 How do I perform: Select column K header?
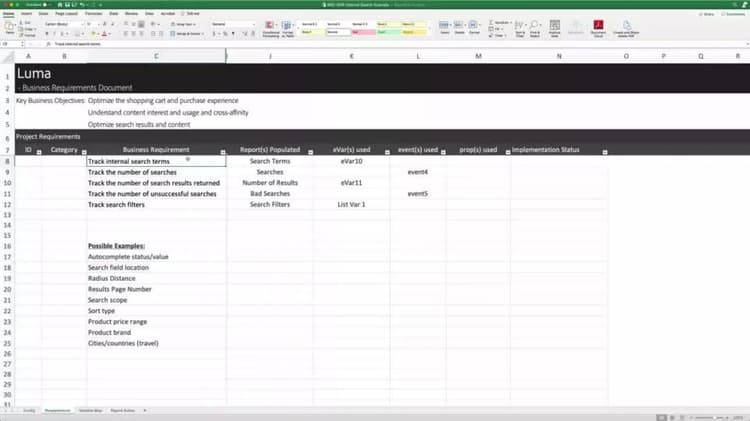click(x=352, y=56)
